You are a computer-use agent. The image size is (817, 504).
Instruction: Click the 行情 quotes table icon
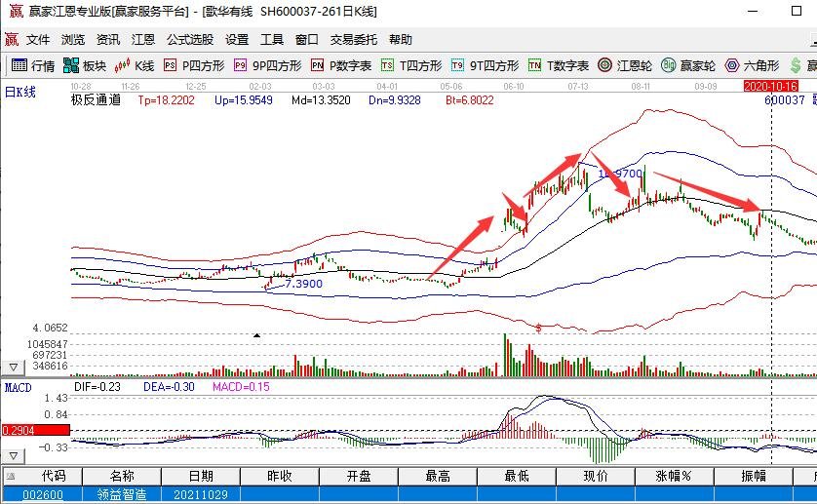tap(19, 65)
